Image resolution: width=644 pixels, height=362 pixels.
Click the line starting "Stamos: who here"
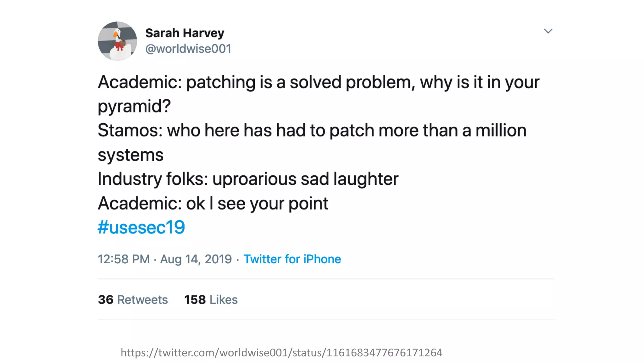312,130
